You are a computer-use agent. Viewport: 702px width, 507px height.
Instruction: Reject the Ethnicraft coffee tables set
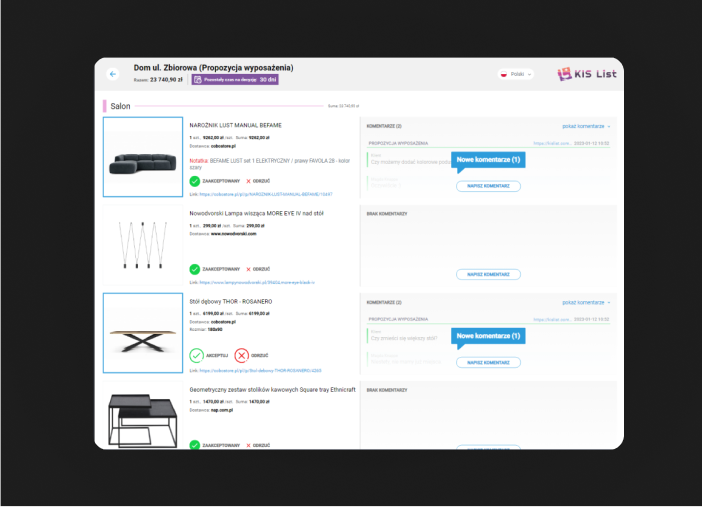[x=258, y=445]
